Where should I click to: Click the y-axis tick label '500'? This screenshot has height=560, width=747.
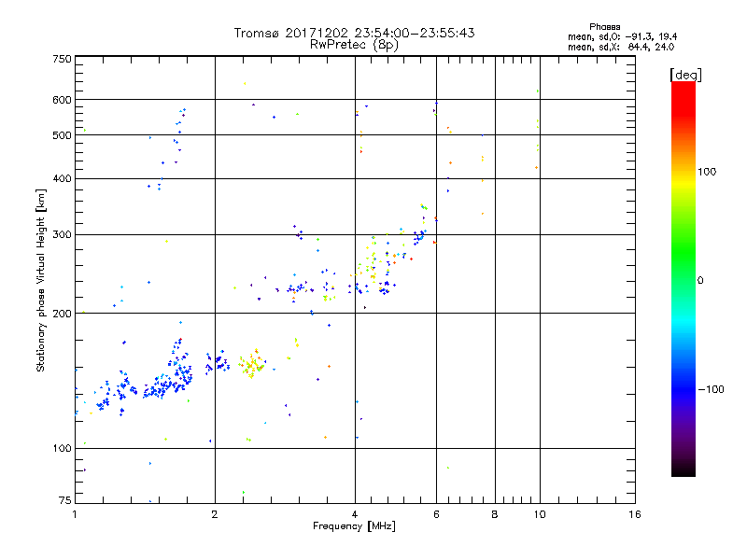(62, 135)
